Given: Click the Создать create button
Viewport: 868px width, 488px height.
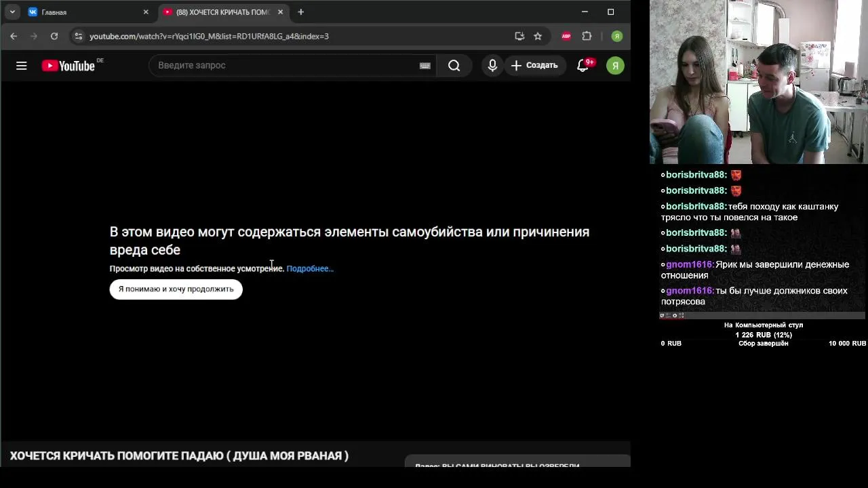Looking at the screenshot, I should [x=535, y=65].
